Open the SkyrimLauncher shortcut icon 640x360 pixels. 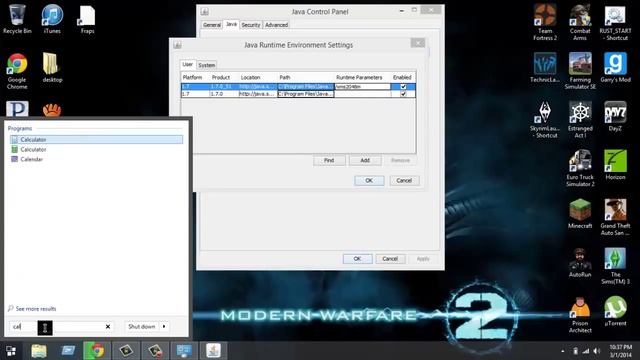point(545,120)
